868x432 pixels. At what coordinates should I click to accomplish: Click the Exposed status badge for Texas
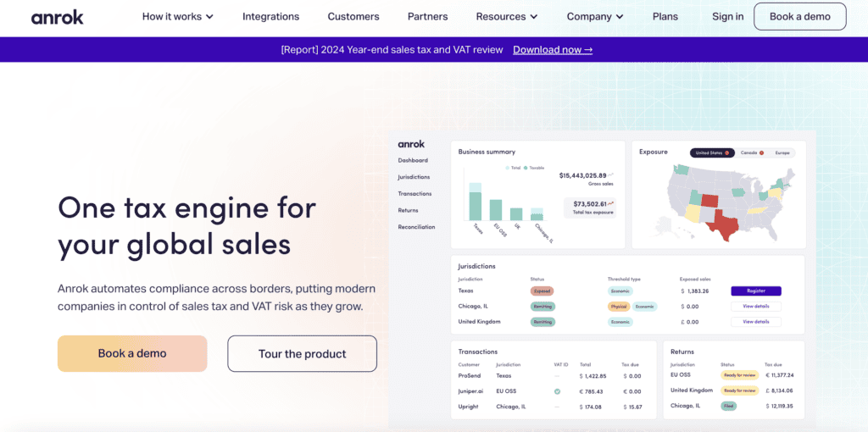(x=542, y=291)
